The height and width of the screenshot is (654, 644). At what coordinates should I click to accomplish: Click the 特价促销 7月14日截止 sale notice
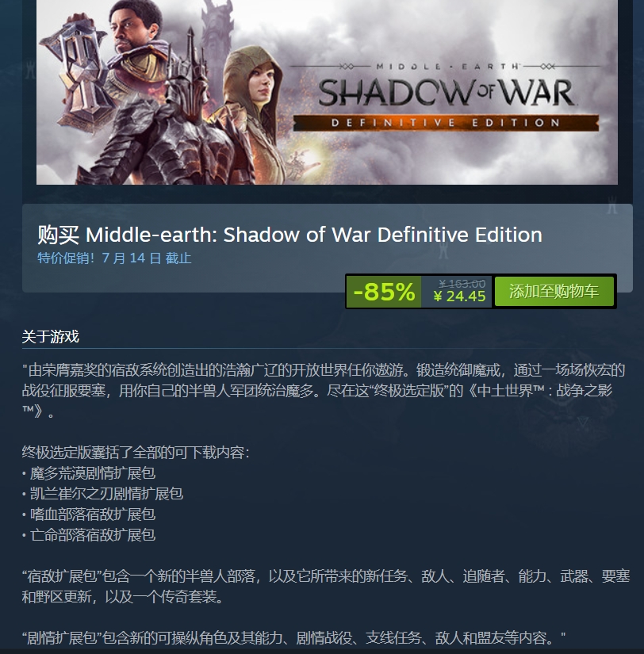pyautogui.click(x=114, y=258)
